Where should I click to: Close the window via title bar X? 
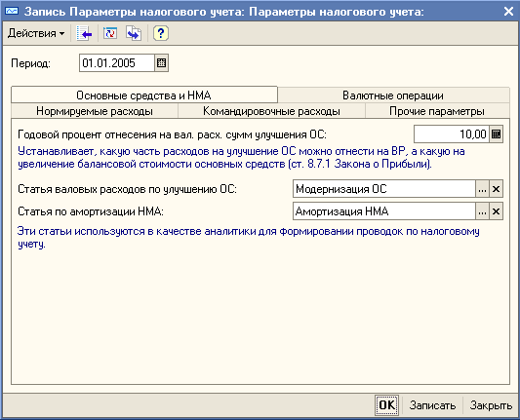click(x=508, y=12)
